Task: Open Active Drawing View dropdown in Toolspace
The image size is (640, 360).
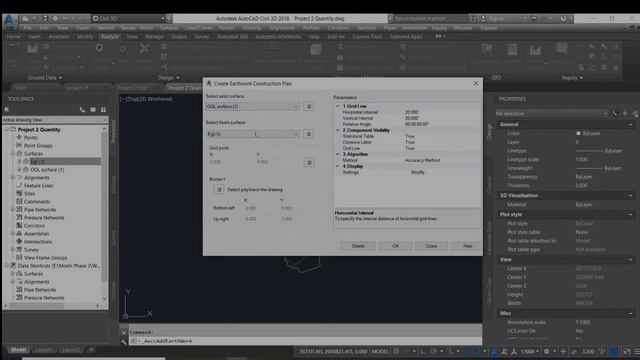Action: click(55, 120)
